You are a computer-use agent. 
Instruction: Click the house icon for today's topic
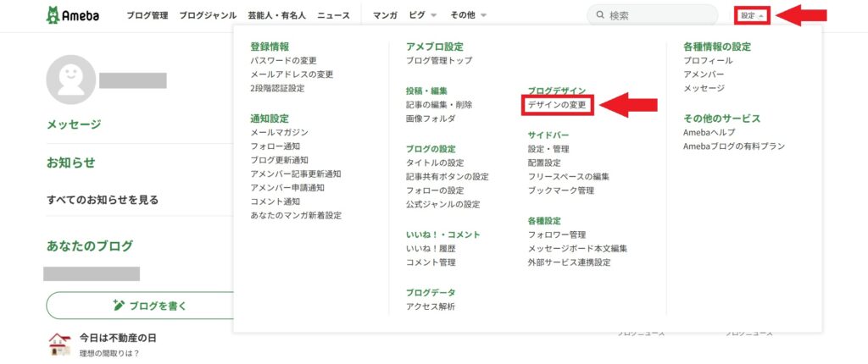coord(59,343)
